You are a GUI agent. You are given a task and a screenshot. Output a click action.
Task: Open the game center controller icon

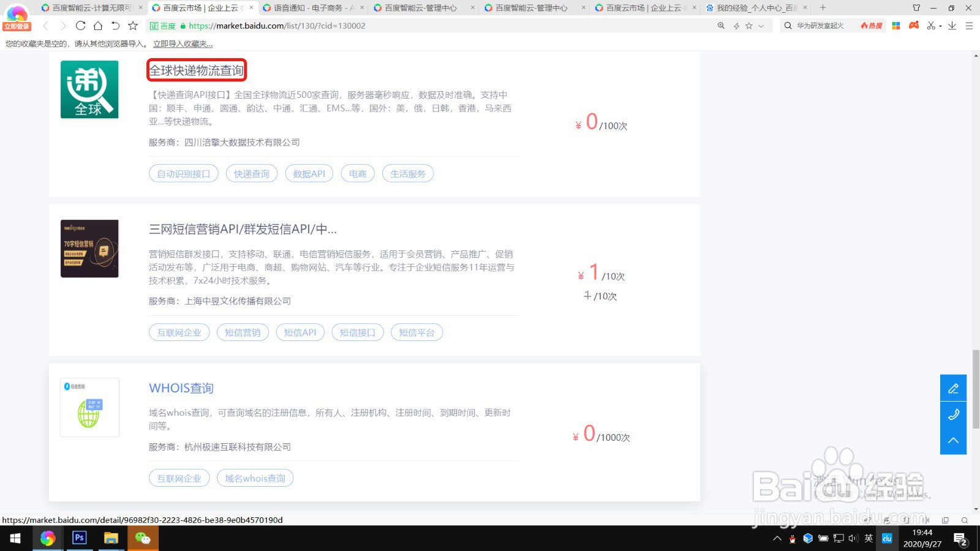click(913, 26)
